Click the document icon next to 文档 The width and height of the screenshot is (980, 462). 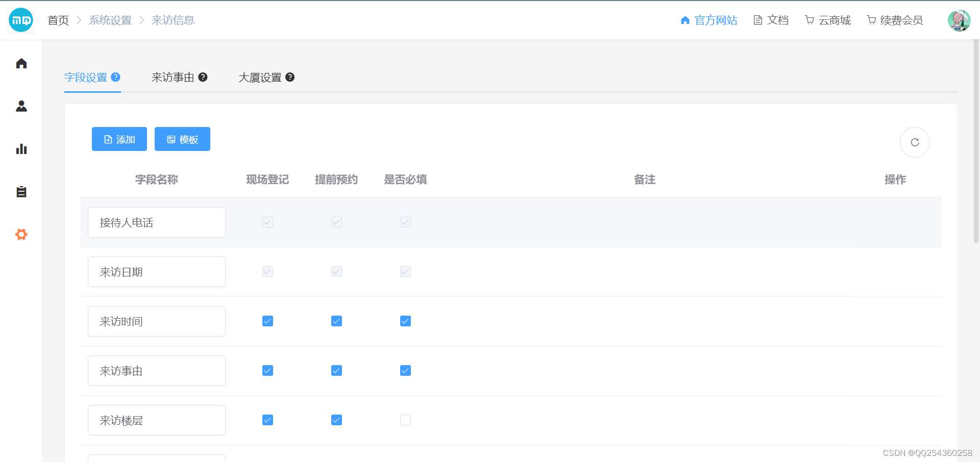pos(758,20)
